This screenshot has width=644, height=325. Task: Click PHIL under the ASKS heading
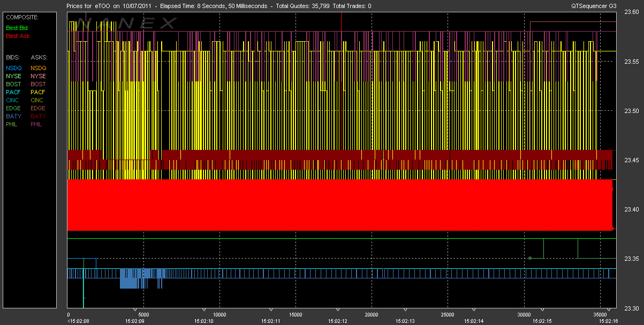tap(37, 124)
